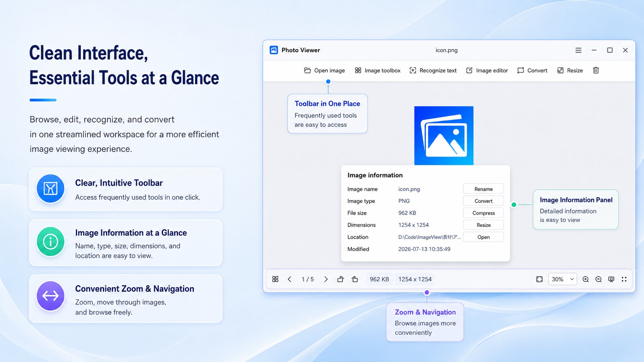Start Recognize text tool
The image size is (644, 362).
coord(433,70)
